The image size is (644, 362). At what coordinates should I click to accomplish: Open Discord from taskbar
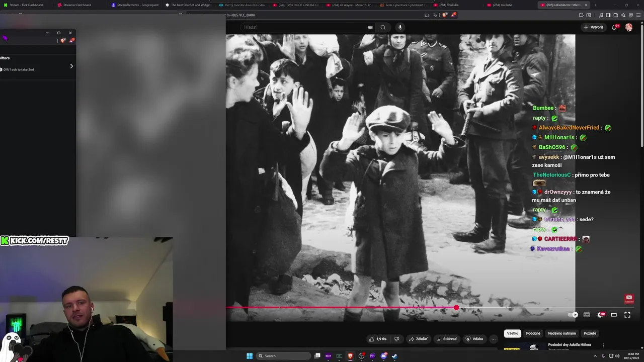point(384,356)
